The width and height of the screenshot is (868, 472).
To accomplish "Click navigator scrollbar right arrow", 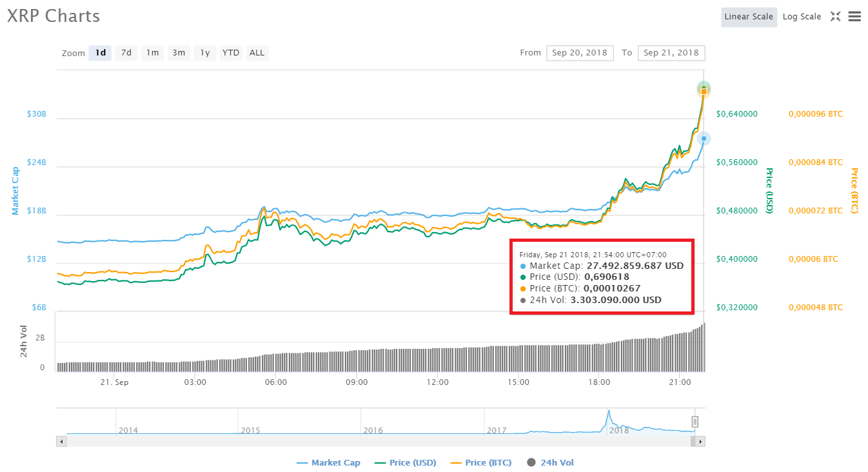I will [701, 442].
